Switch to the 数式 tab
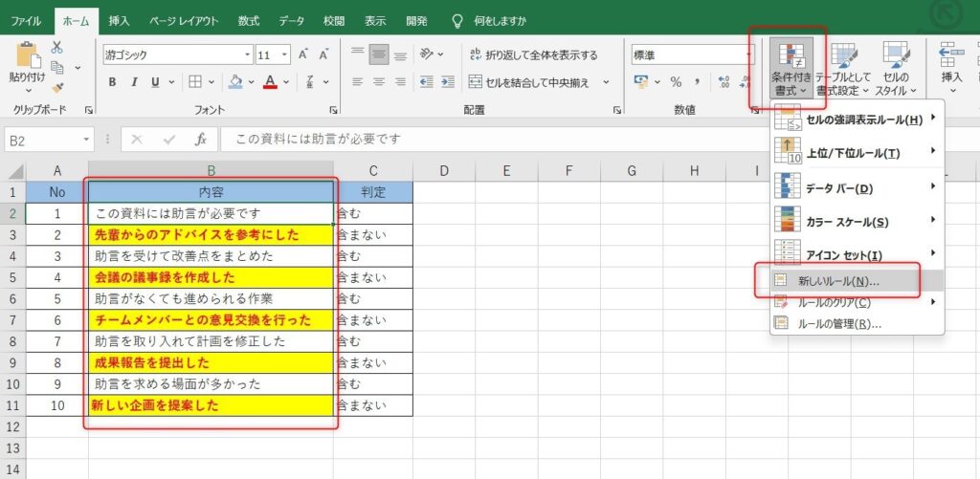980x479 pixels. click(249, 21)
